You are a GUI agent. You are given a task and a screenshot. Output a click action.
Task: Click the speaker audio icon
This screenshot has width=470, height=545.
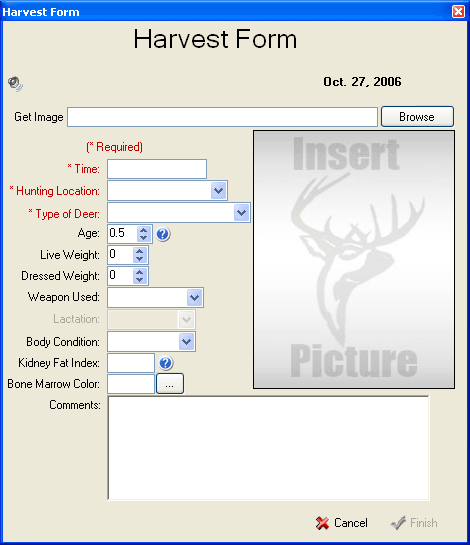[15, 84]
